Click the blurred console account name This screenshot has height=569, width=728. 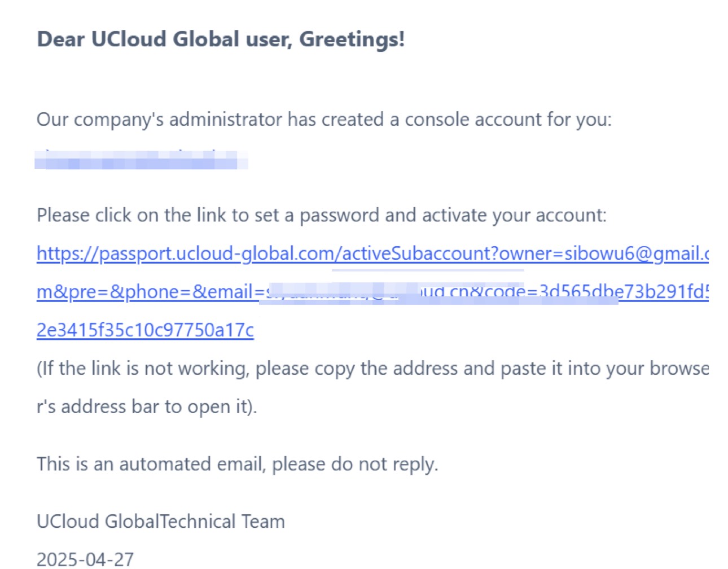142,159
